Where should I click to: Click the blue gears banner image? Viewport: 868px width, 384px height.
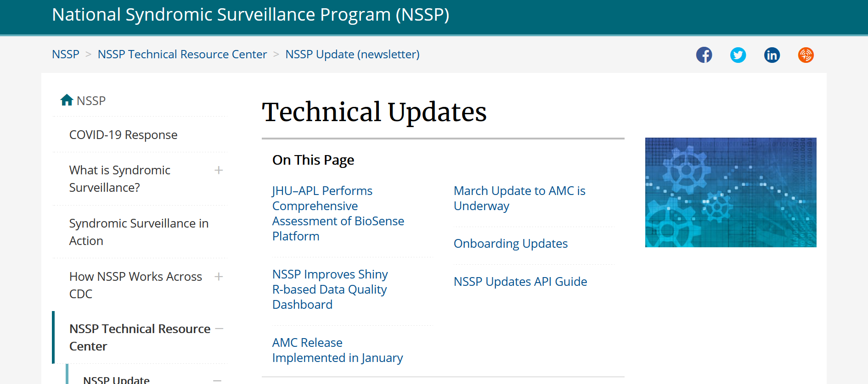coord(731,192)
